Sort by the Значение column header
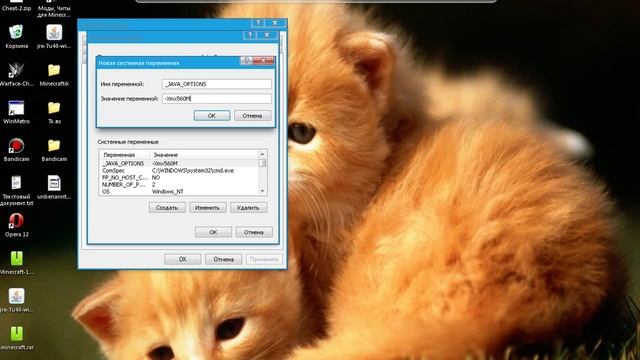640x360 pixels. pos(204,155)
